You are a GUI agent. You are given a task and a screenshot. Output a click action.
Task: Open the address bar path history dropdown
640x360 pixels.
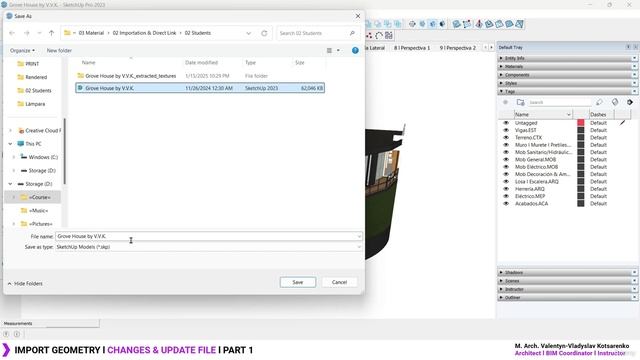(x=248, y=33)
